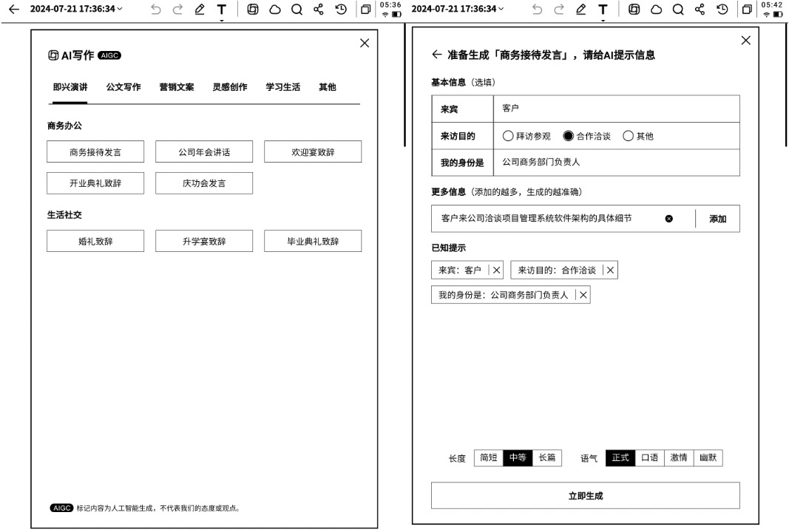Click the undo icon in the left toolbar
789x532 pixels.
click(x=155, y=10)
